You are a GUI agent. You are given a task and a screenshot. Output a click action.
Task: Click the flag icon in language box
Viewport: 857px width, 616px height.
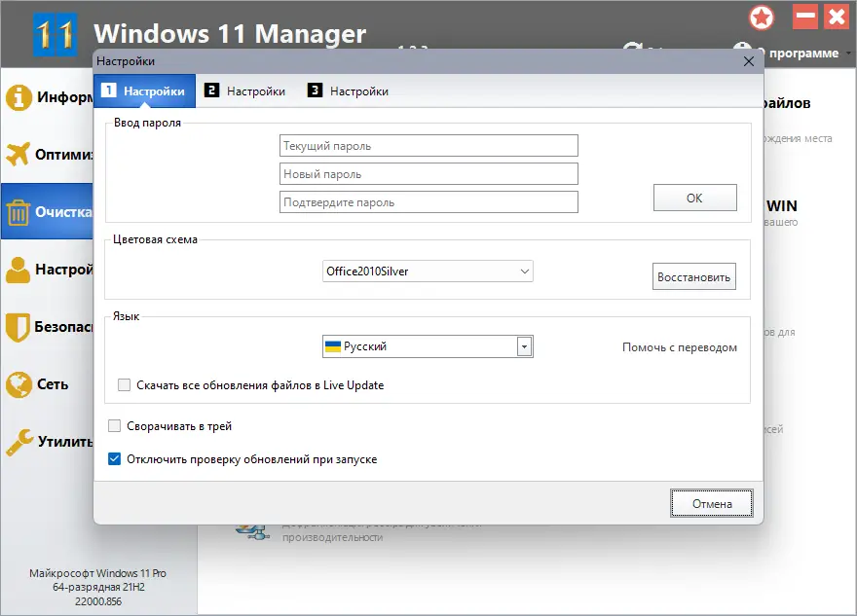pos(333,346)
